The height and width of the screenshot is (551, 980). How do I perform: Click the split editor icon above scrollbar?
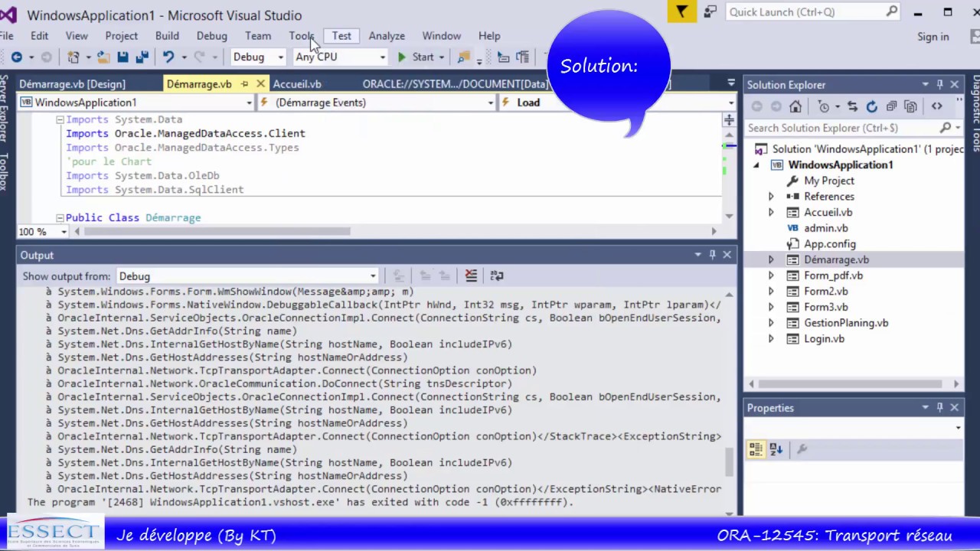(729, 120)
